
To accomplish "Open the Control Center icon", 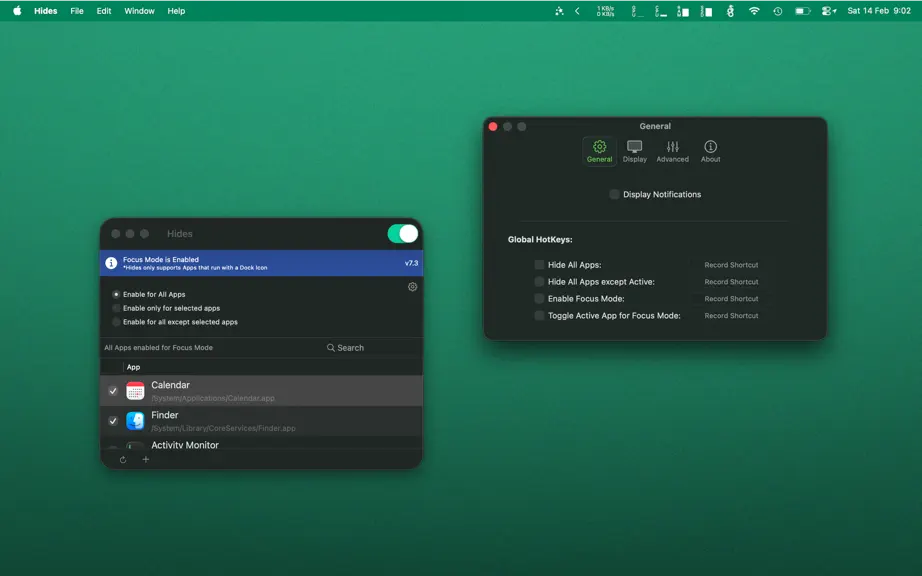I will pos(829,11).
